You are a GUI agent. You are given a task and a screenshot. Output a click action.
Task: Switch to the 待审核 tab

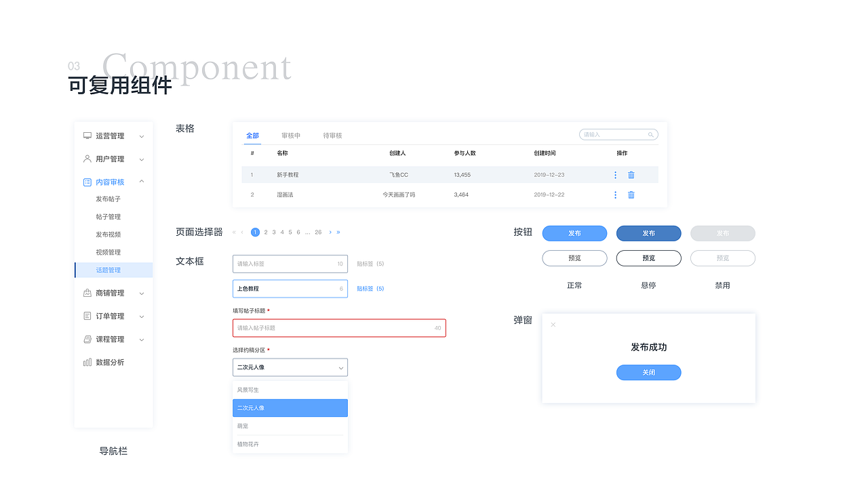[x=332, y=135]
